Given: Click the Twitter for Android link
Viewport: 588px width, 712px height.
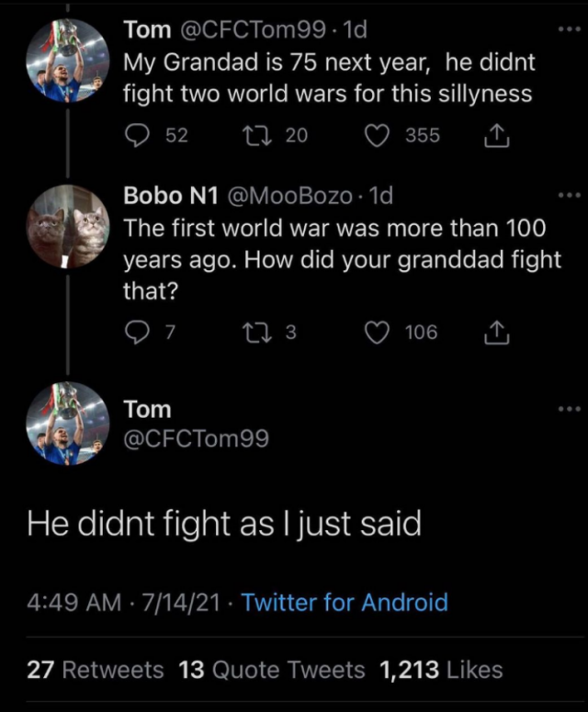Looking at the screenshot, I should pyautogui.click(x=345, y=603).
